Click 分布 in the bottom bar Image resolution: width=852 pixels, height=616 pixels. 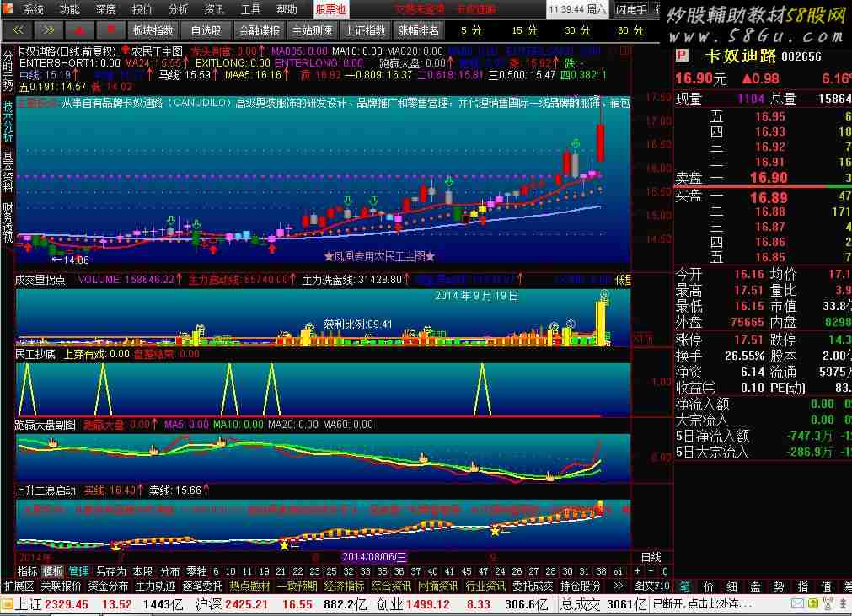coord(169,571)
